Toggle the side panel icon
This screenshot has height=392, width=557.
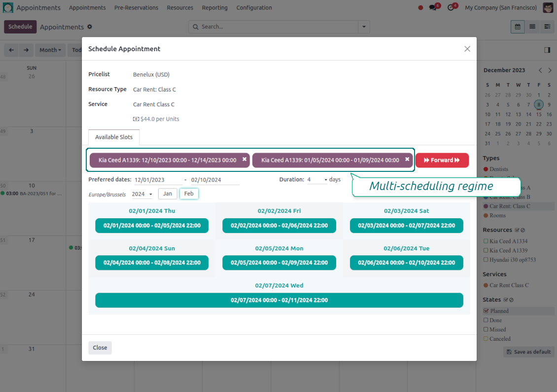(547, 50)
